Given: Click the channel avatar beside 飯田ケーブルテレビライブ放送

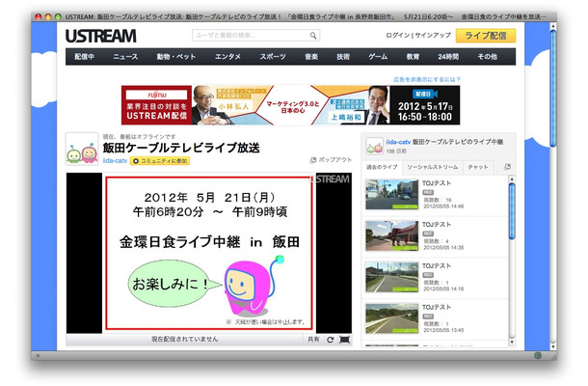Looking at the screenshot, I should point(82,149).
